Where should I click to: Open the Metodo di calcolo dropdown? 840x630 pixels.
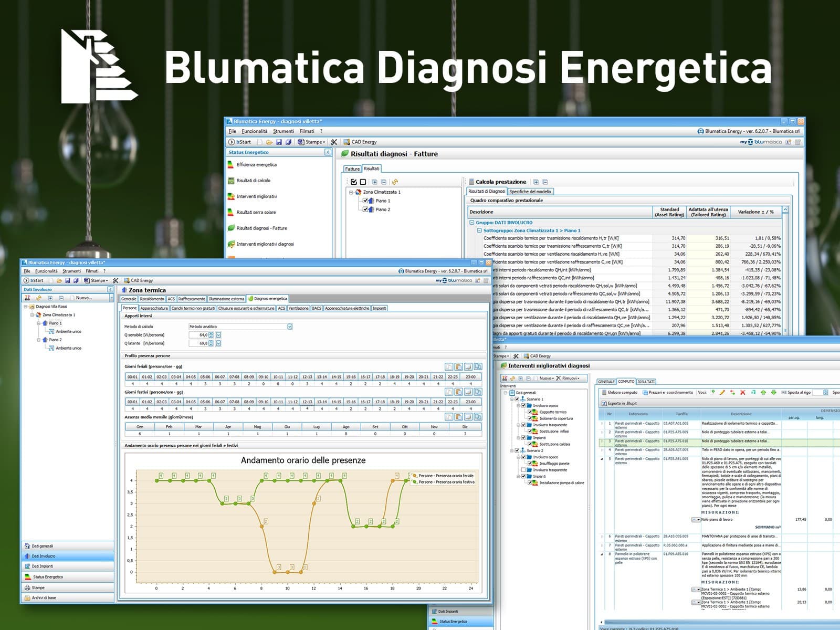coord(290,327)
